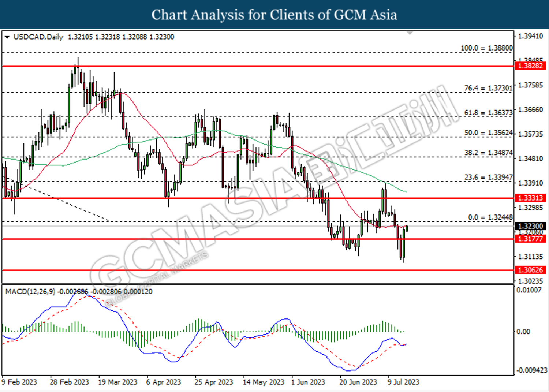Click the 6 Apr 2023 date marker
Screen dimensions: 549x392
click(164, 382)
